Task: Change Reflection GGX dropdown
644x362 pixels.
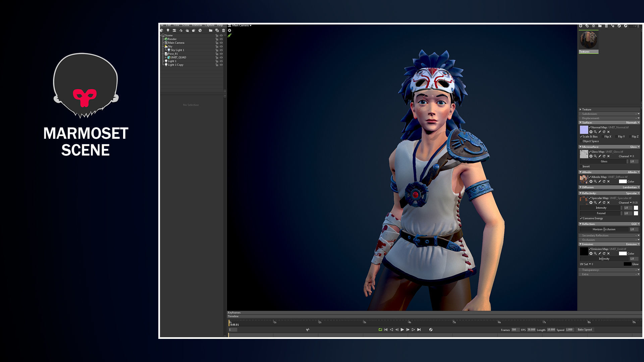Action: pos(635,224)
